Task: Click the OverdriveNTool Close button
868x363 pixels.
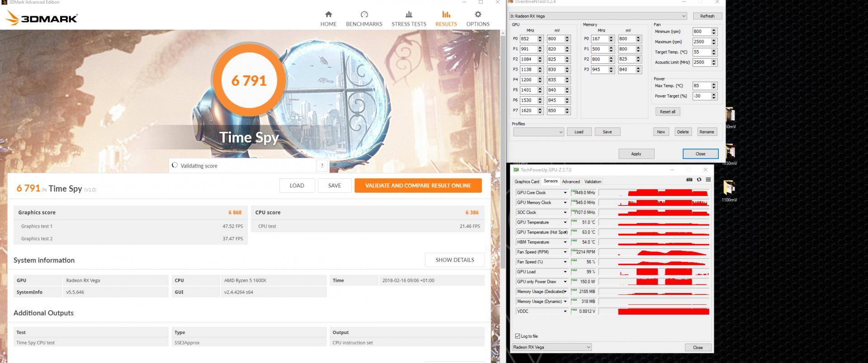Action: [700, 154]
